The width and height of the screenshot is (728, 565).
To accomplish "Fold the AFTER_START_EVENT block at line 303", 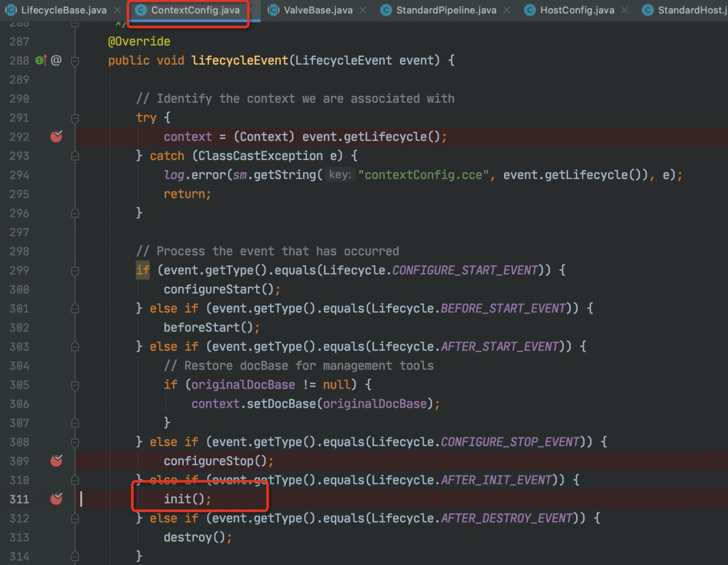I will [75, 347].
